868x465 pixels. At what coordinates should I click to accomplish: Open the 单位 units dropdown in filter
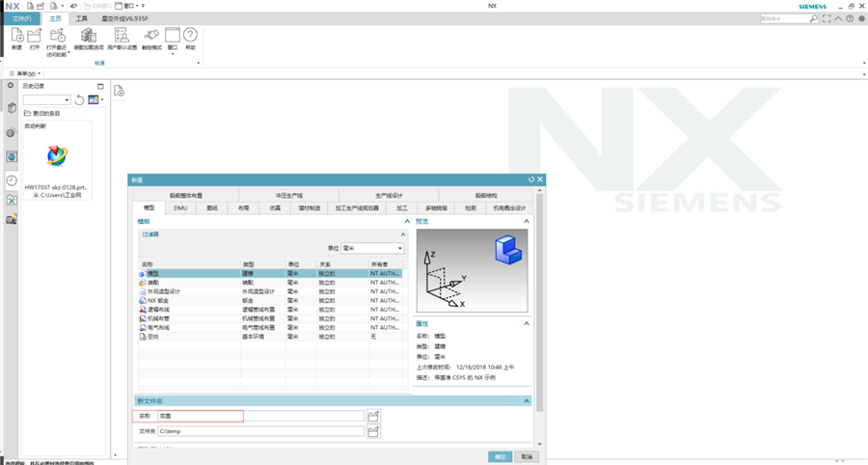coord(400,249)
